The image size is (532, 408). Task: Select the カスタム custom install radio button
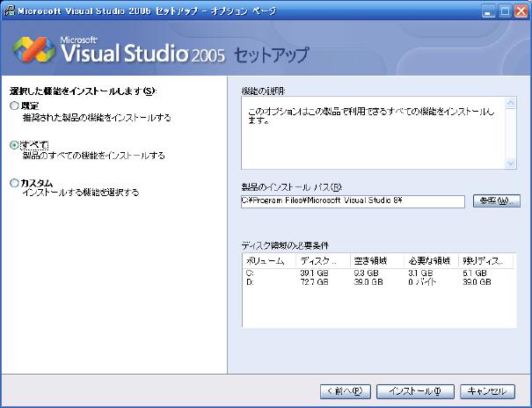point(14,183)
